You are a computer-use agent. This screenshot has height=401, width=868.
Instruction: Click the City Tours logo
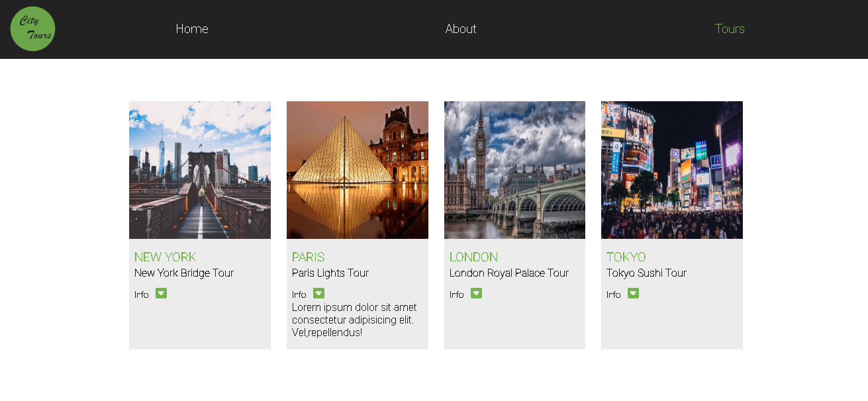32,28
